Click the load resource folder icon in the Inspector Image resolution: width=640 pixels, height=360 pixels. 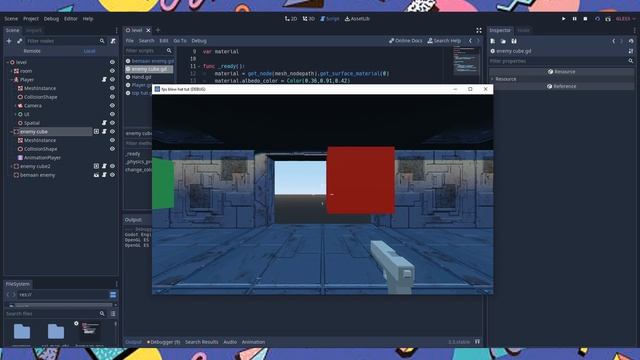coord(503,41)
